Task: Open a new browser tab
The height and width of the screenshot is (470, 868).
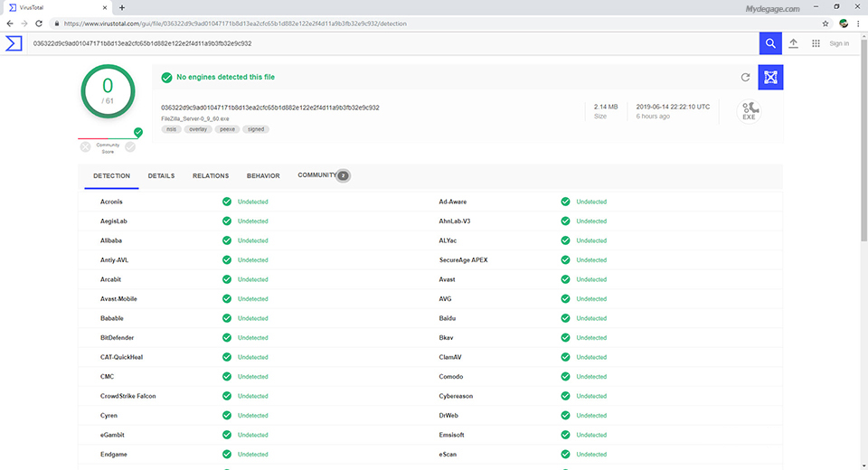Action: tap(122, 8)
